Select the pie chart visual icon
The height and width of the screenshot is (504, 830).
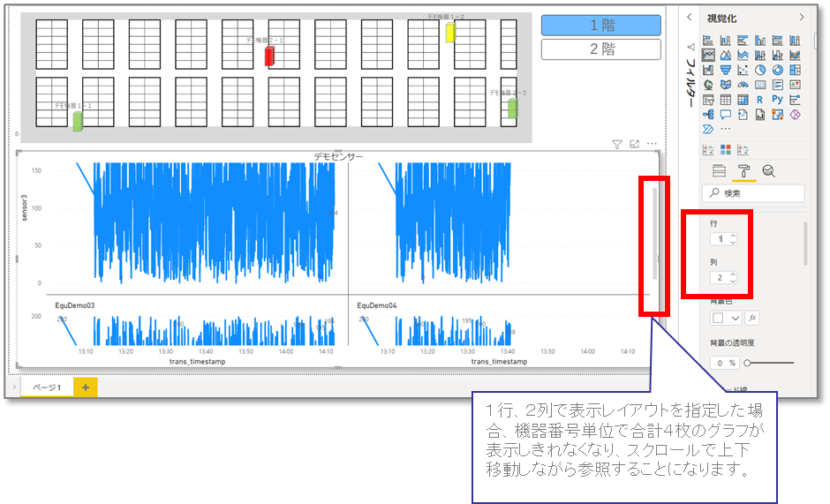[760, 70]
